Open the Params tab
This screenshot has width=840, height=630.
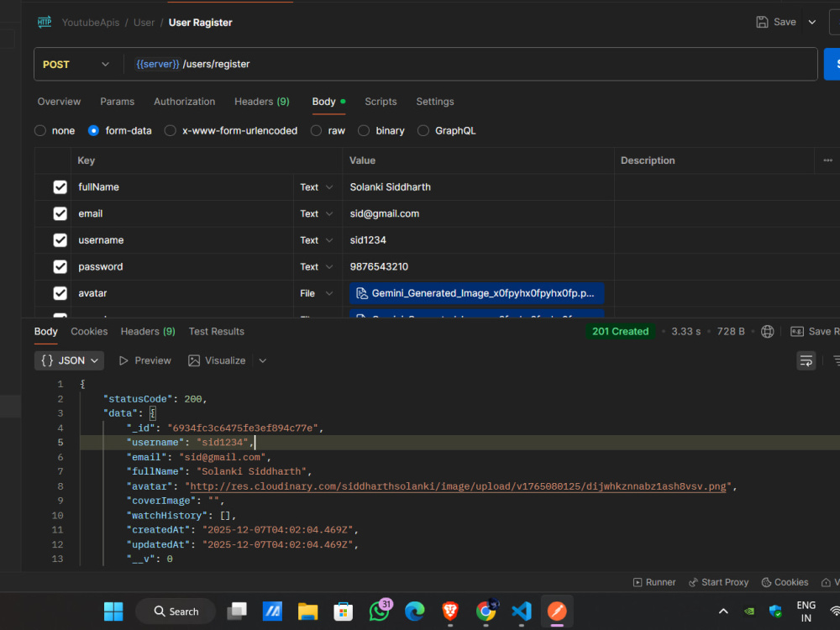118,102
